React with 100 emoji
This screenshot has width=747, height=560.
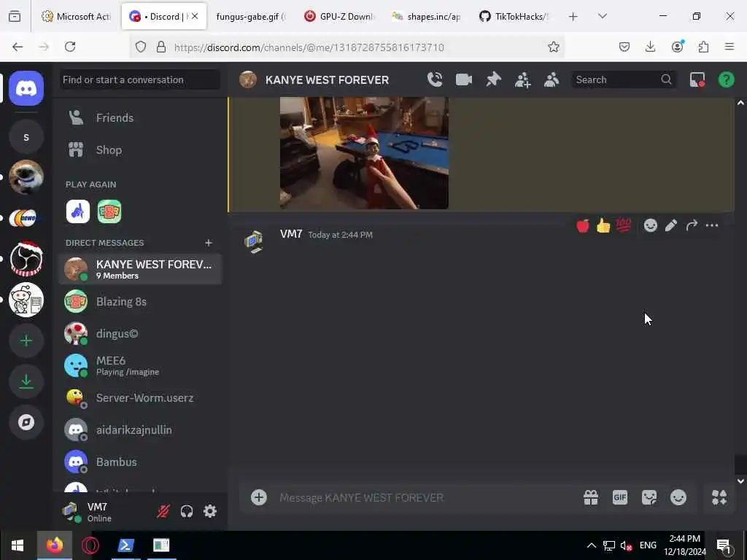[624, 225]
